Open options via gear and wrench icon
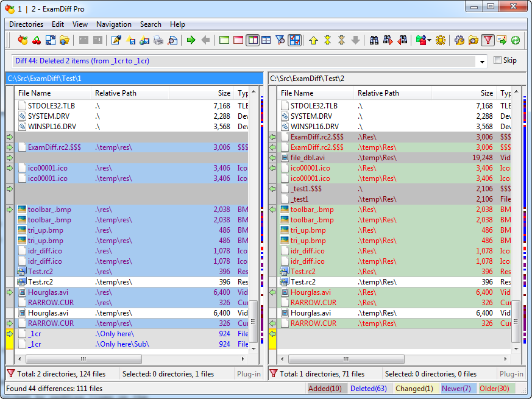Screen dimensions: 532x399 (459, 40)
